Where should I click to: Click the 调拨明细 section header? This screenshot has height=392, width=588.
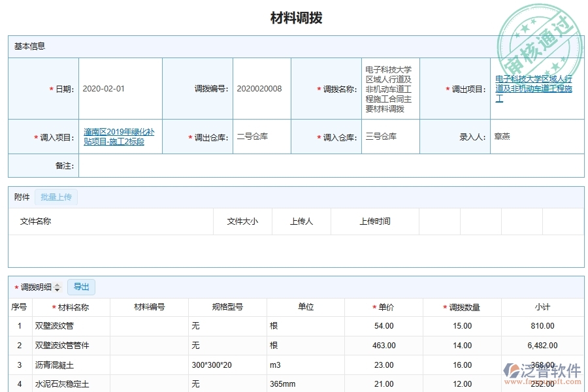click(36, 287)
